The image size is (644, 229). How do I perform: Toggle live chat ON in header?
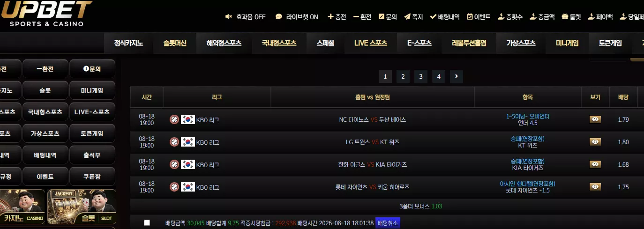(297, 16)
